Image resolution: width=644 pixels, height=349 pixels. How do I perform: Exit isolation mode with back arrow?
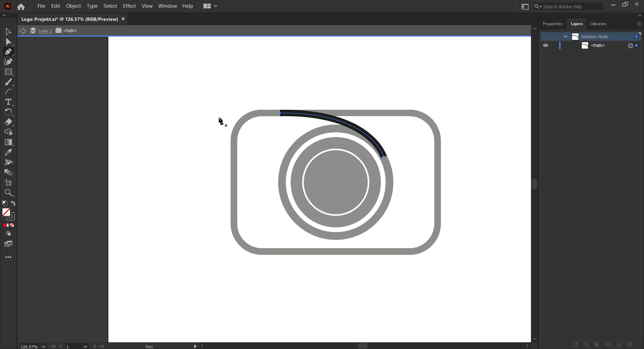(22, 31)
